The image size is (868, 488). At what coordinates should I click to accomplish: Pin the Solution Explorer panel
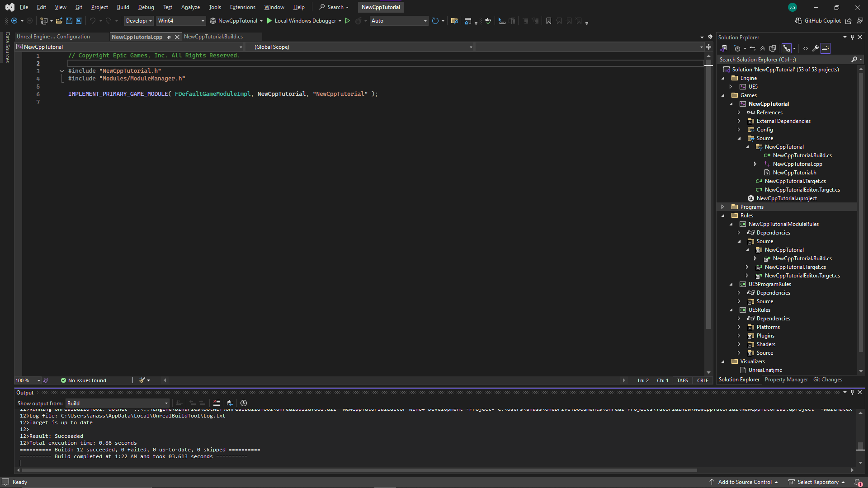pos(852,37)
